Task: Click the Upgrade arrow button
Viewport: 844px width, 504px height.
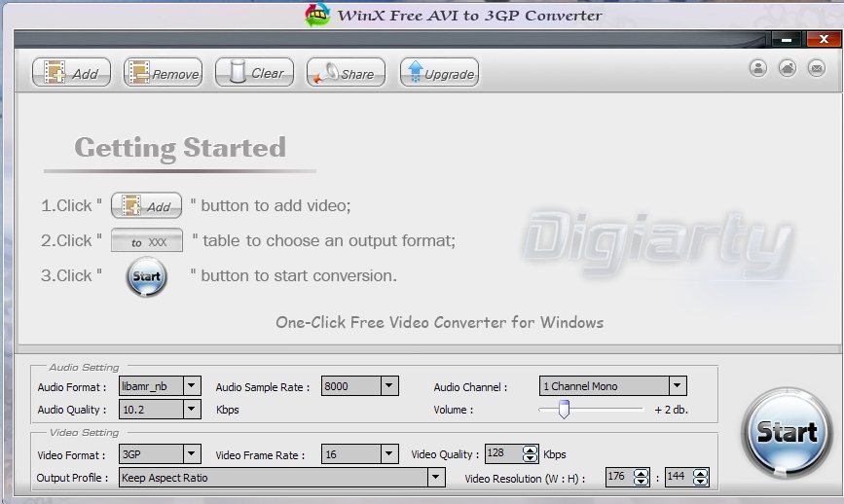Action: (x=439, y=73)
